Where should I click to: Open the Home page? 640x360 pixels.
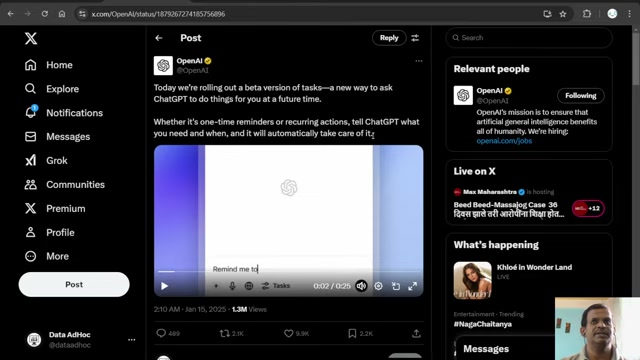(x=49, y=65)
